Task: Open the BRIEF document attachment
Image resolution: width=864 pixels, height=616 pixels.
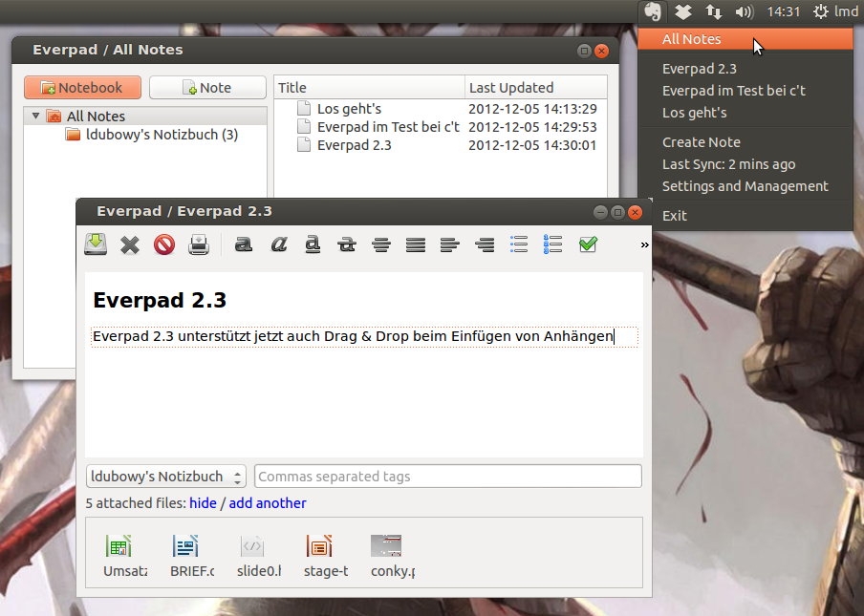Action: 192,556
